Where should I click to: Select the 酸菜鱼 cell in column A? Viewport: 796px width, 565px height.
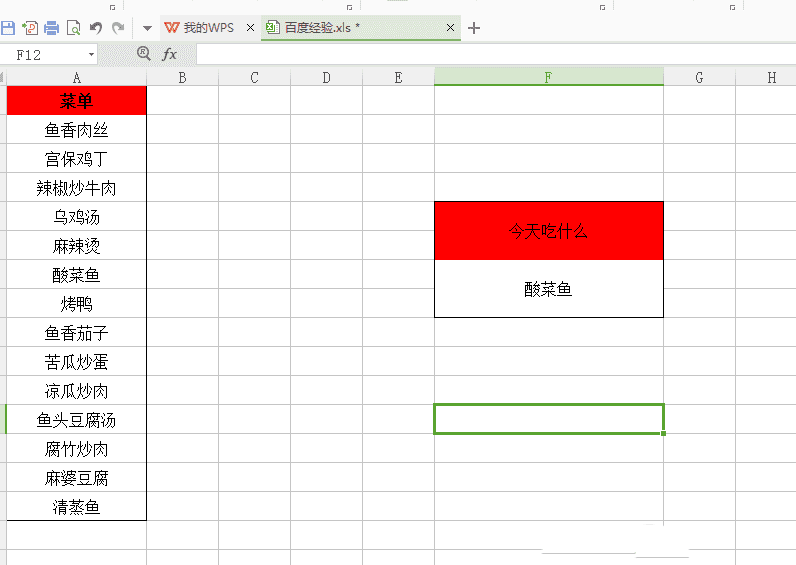point(76,275)
